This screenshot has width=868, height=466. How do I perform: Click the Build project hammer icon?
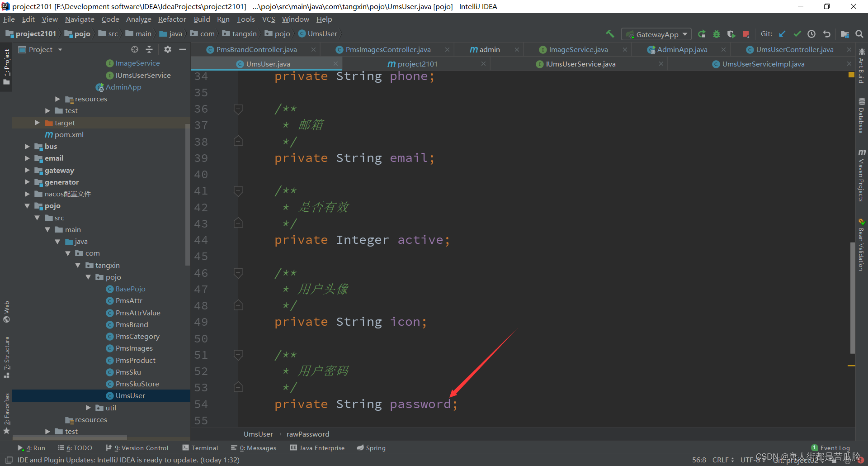coord(610,34)
